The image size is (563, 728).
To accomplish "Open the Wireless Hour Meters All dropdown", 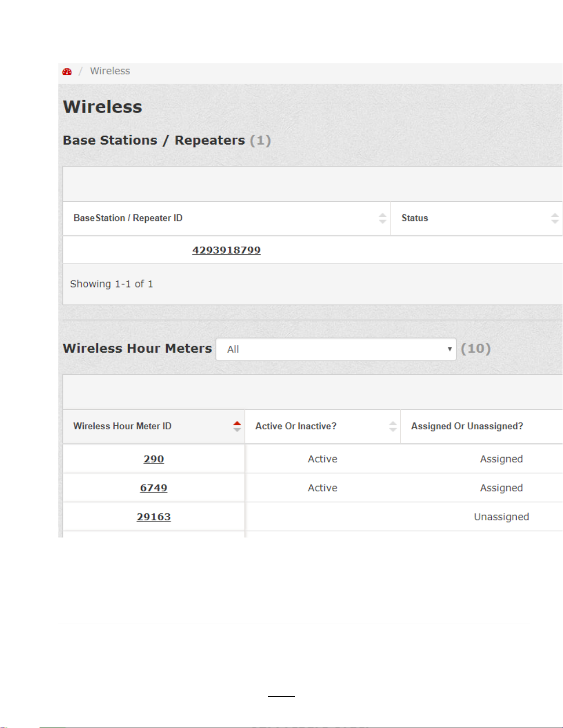I will click(336, 350).
